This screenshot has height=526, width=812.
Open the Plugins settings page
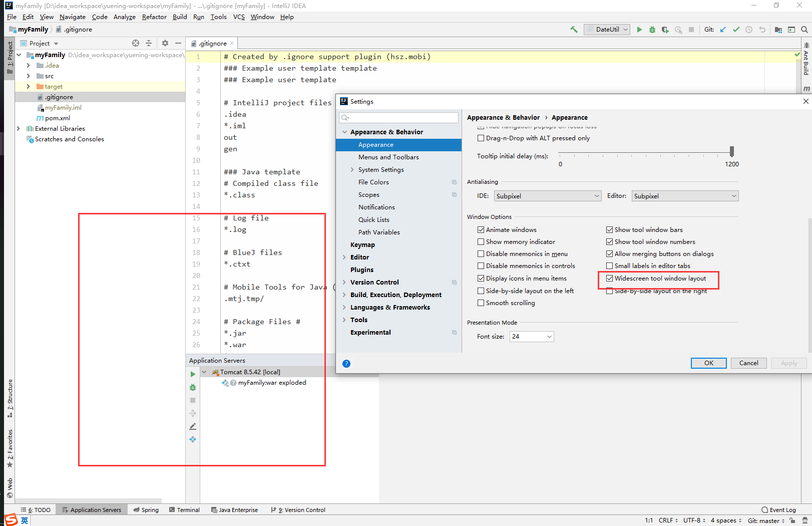tap(362, 270)
